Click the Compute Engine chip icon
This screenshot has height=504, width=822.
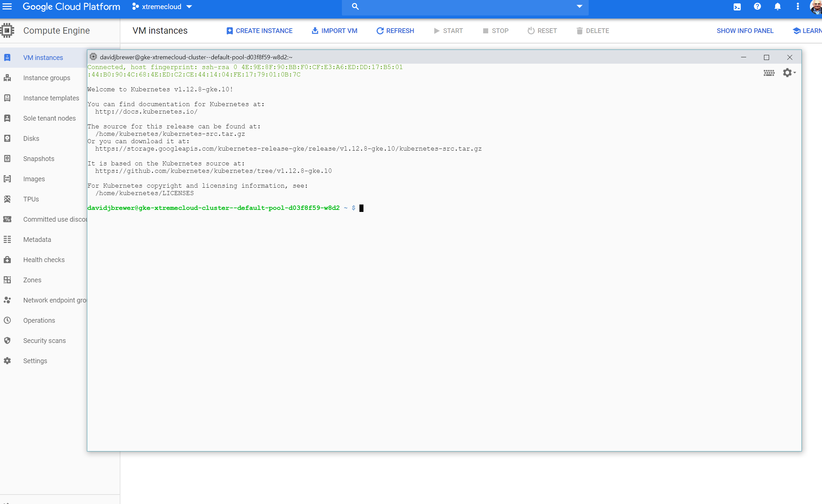point(7,30)
